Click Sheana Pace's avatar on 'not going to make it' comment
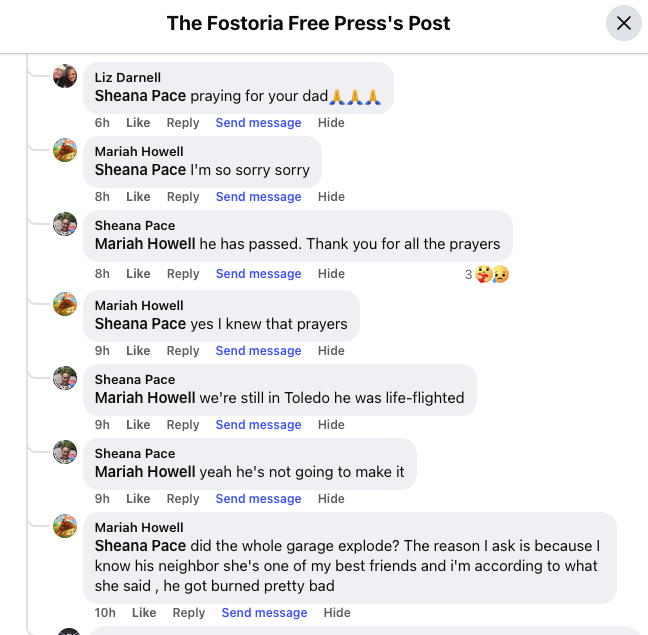Screen dimensions: 648x635 click(65, 452)
